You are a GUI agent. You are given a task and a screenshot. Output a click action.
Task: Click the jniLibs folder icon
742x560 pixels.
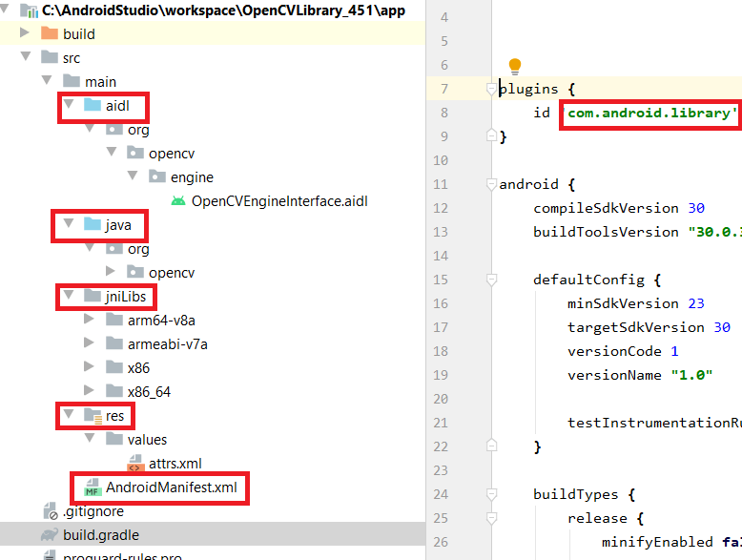[x=93, y=296]
